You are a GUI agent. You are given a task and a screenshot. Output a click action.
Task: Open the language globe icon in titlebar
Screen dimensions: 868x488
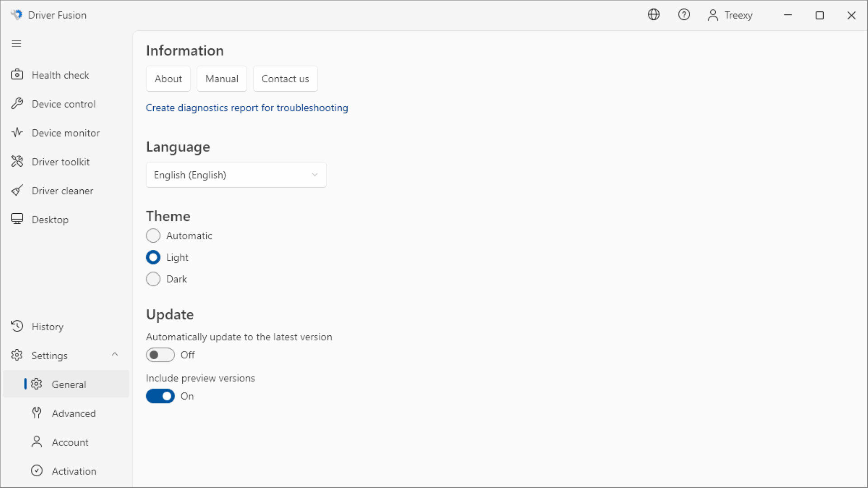coord(654,14)
